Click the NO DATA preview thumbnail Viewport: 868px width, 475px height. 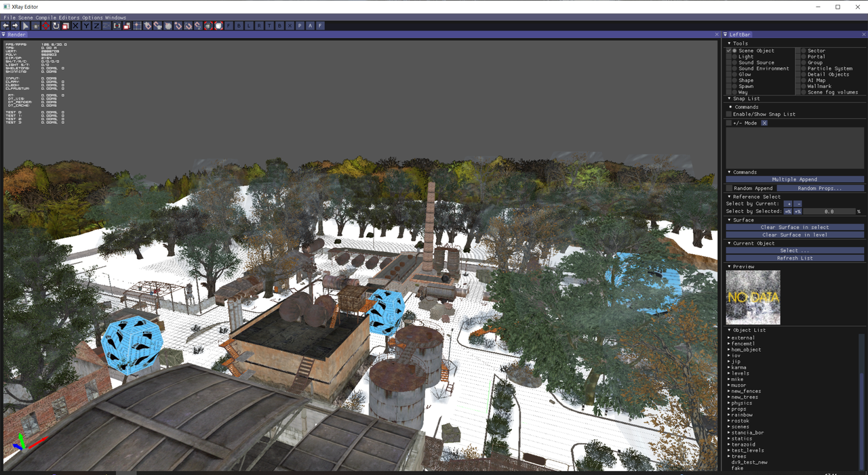[753, 297]
